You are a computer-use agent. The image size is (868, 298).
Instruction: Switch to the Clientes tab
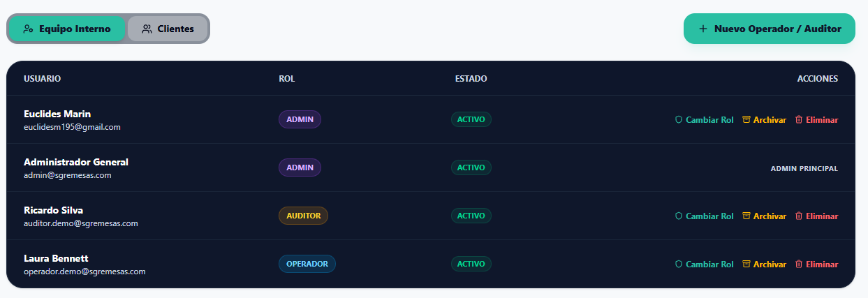pos(168,29)
